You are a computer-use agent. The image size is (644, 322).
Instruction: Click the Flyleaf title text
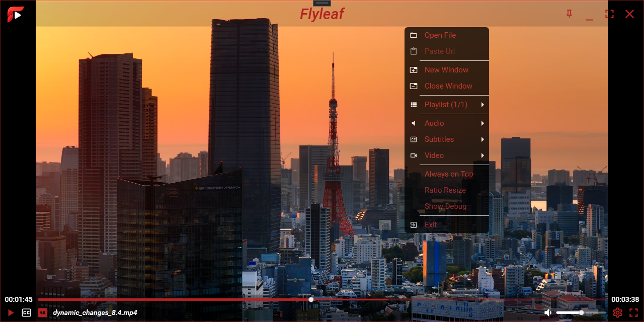(x=322, y=14)
